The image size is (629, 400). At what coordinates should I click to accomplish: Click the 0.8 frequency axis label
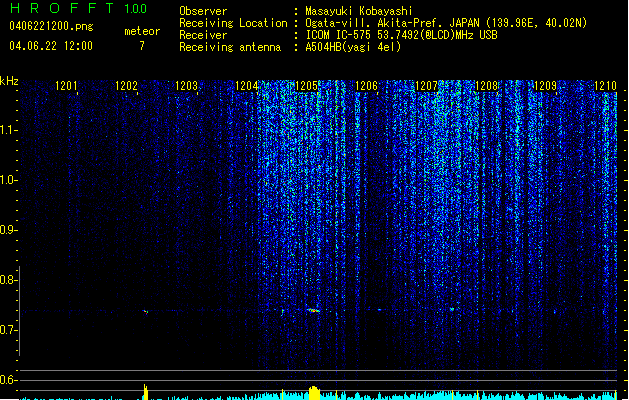(x=8, y=280)
